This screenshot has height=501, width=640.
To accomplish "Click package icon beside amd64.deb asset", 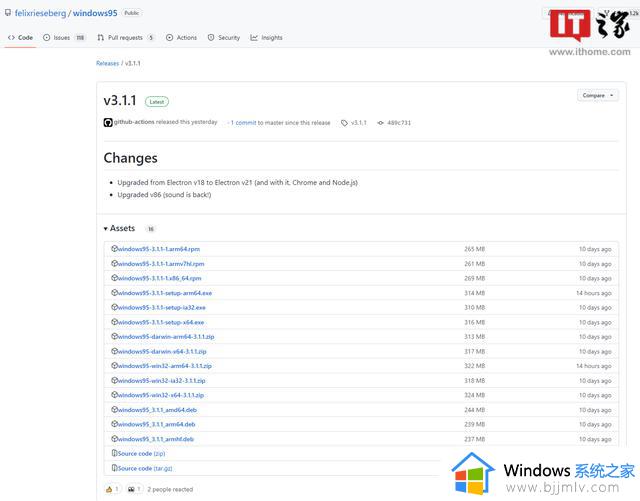I will point(114,409).
